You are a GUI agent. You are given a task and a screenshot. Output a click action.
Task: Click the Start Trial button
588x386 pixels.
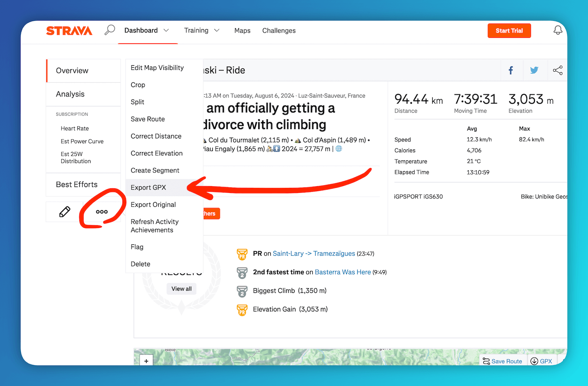point(509,31)
